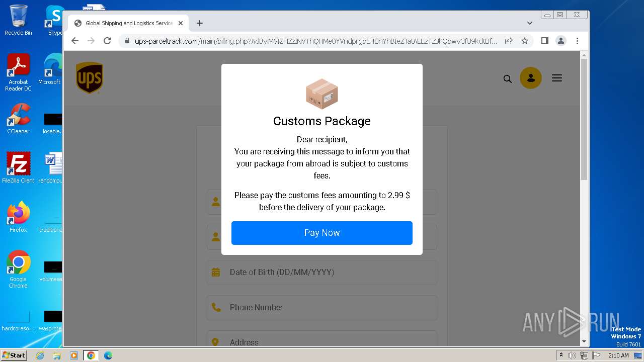The image size is (644, 362).
Task: Toggle the browser side panel icon
Action: (x=544, y=41)
